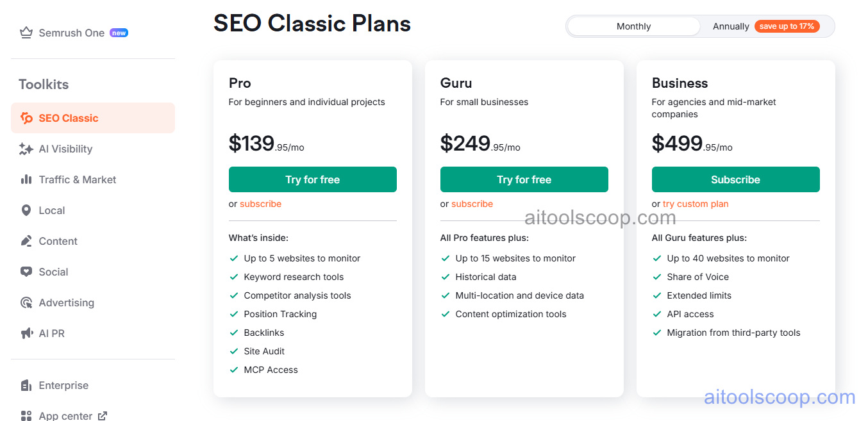The height and width of the screenshot is (421, 868).
Task: Click the Guru 'subscribe' link
Action: (x=472, y=204)
